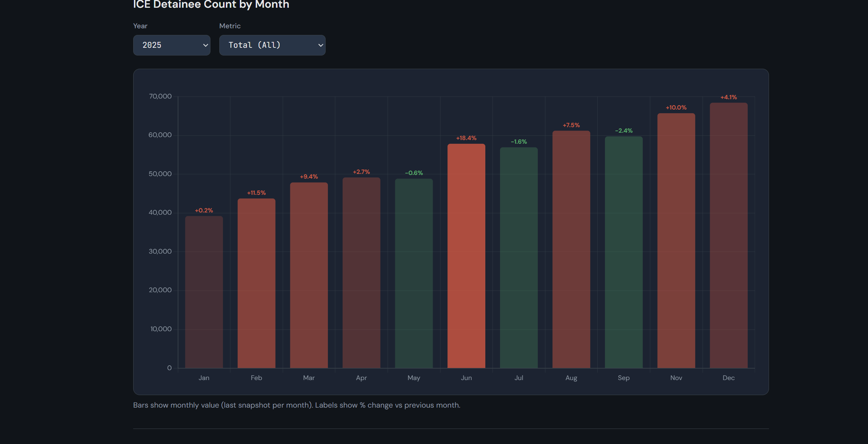Screen dimensions: 868x444
Task: Click the -2.4% label above September
Action: tap(624, 131)
